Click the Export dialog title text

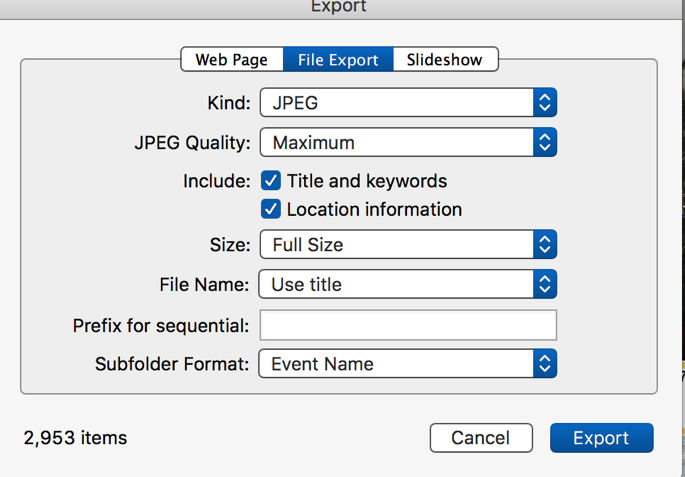click(x=339, y=7)
